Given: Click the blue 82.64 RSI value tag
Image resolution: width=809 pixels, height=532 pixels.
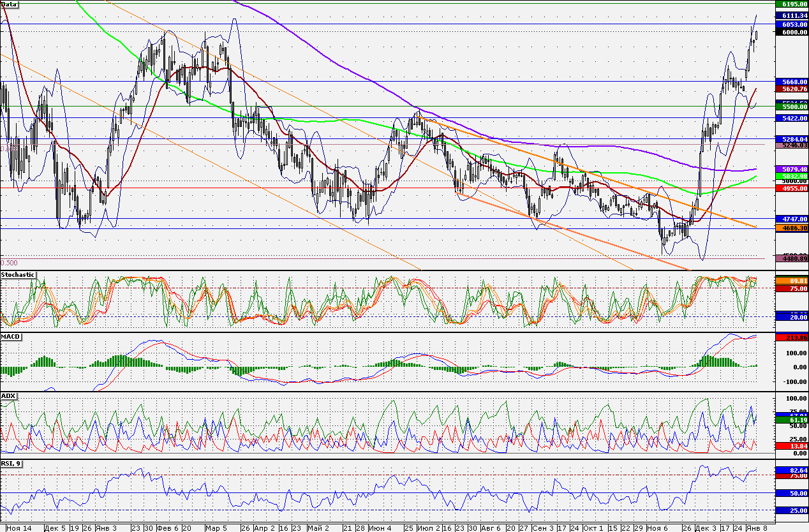Looking at the screenshot, I should (791, 470).
